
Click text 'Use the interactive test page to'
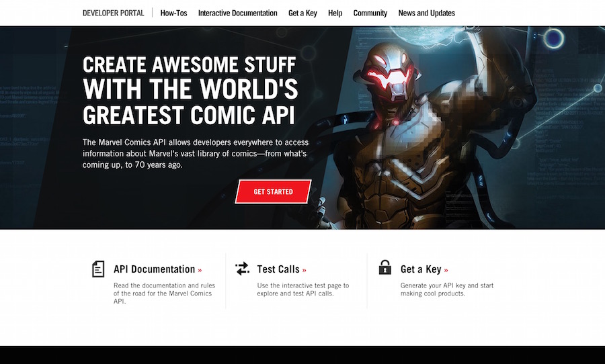coord(303,285)
